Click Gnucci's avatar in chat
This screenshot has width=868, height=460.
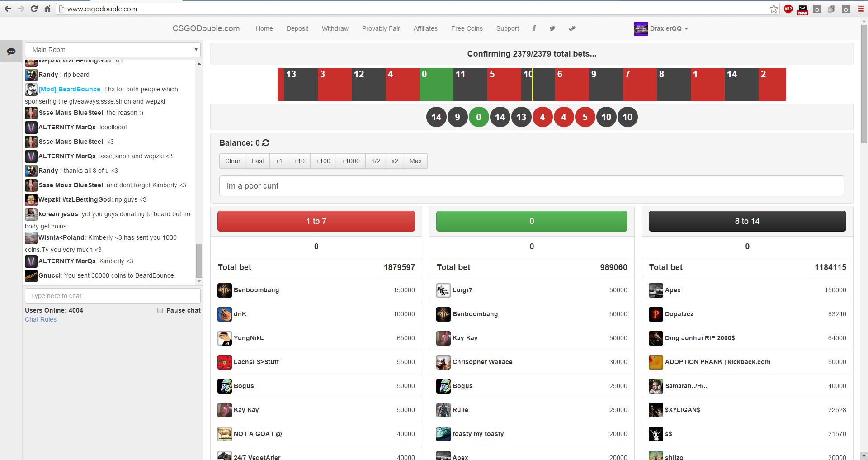click(31, 275)
